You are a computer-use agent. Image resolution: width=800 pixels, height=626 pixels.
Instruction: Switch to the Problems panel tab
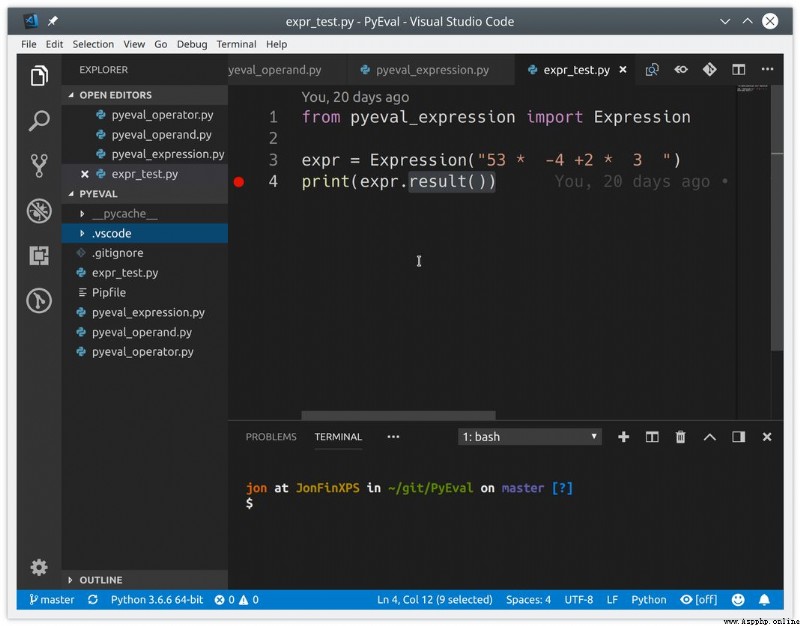pyautogui.click(x=271, y=437)
